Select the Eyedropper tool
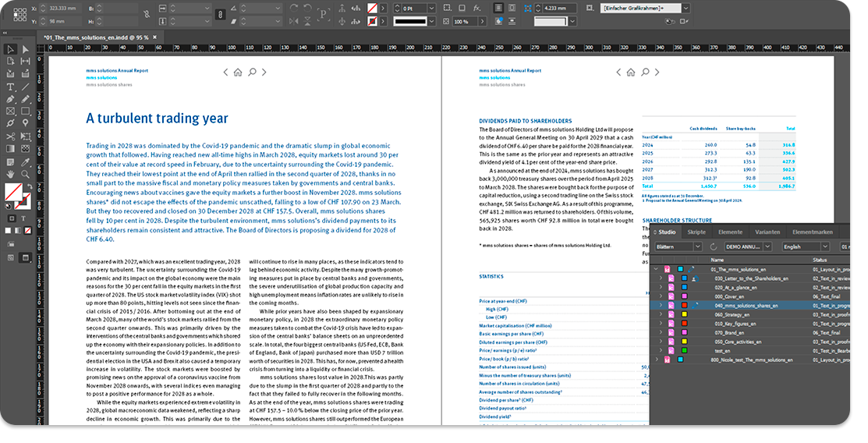 pyautogui.click(x=25, y=161)
